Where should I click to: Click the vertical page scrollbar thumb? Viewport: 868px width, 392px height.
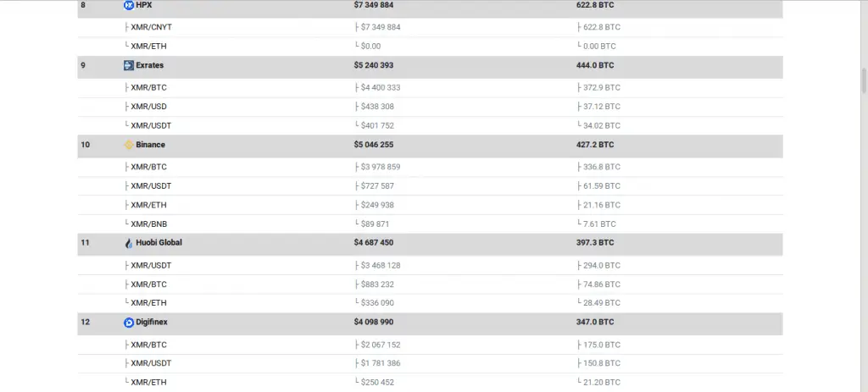coord(864,80)
